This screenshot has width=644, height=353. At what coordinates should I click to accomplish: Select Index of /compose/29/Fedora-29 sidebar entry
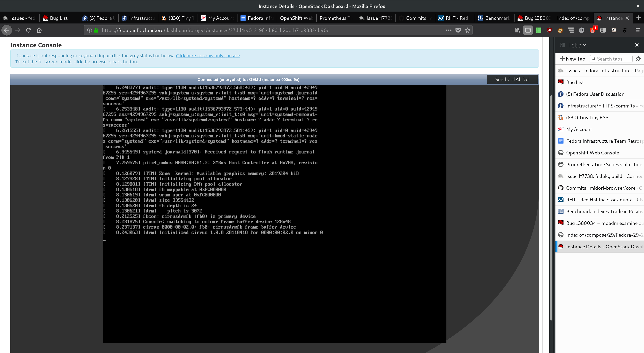(600, 235)
